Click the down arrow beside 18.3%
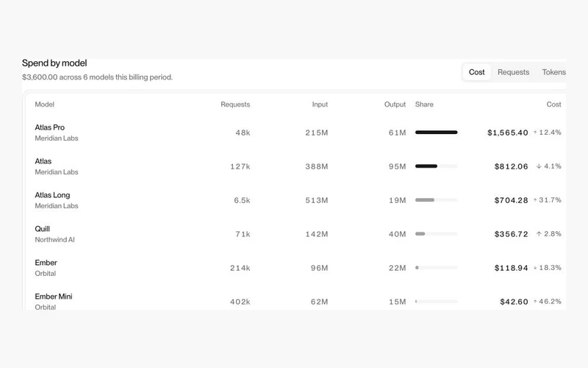This screenshot has width=588, height=368. [x=535, y=268]
